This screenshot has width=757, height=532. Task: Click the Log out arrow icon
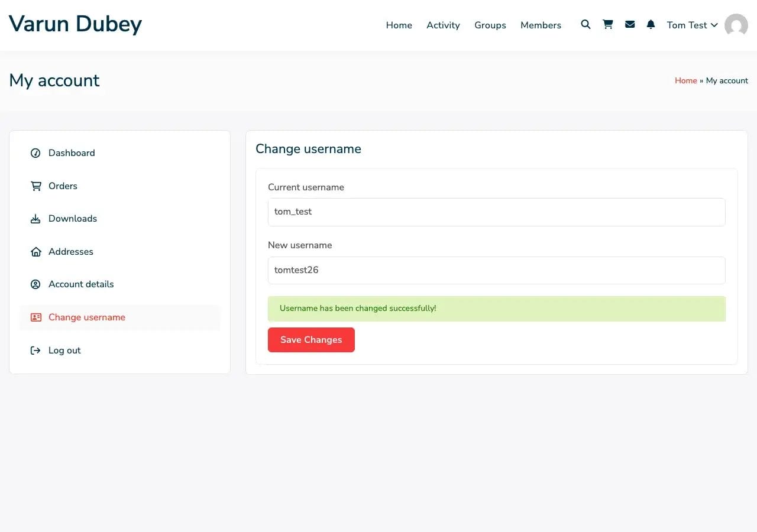[x=35, y=351]
